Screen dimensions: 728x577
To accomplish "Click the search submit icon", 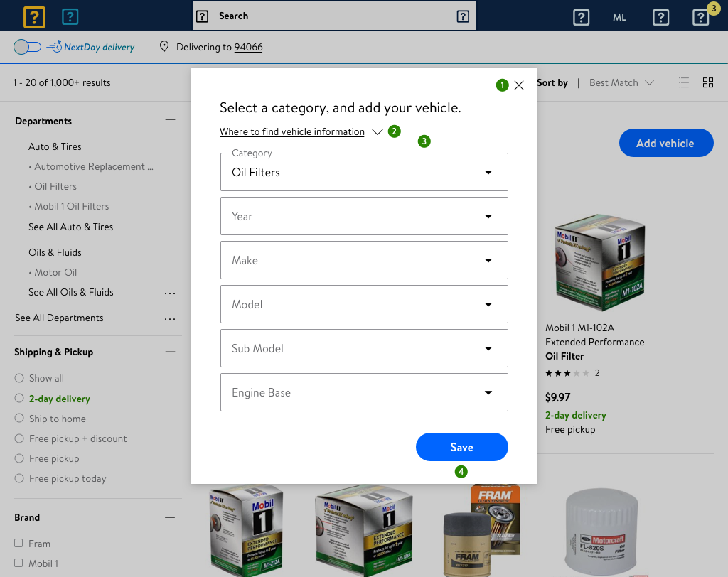I will (x=463, y=16).
